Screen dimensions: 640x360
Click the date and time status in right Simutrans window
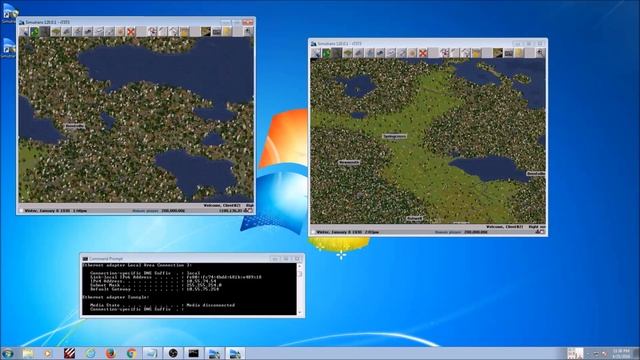pos(348,232)
